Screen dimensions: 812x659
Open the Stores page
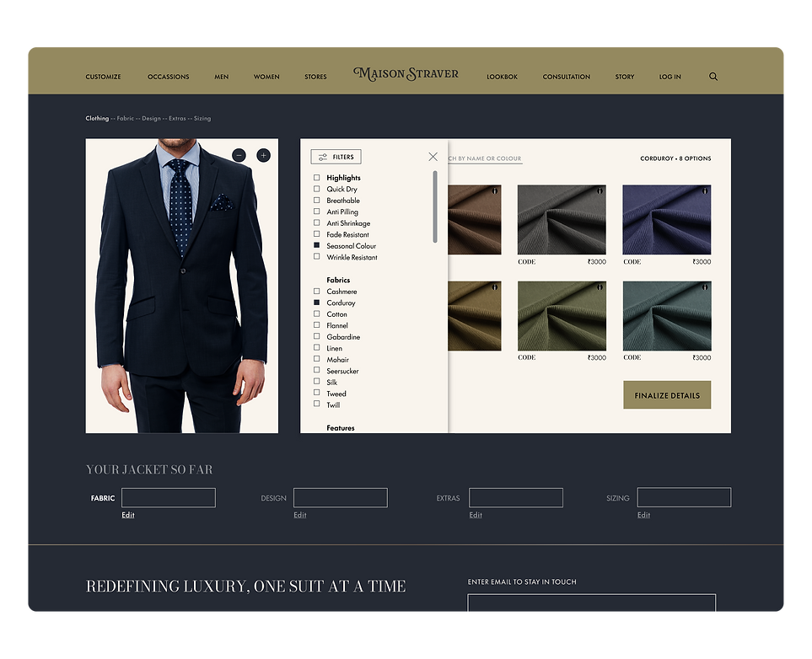tap(315, 77)
